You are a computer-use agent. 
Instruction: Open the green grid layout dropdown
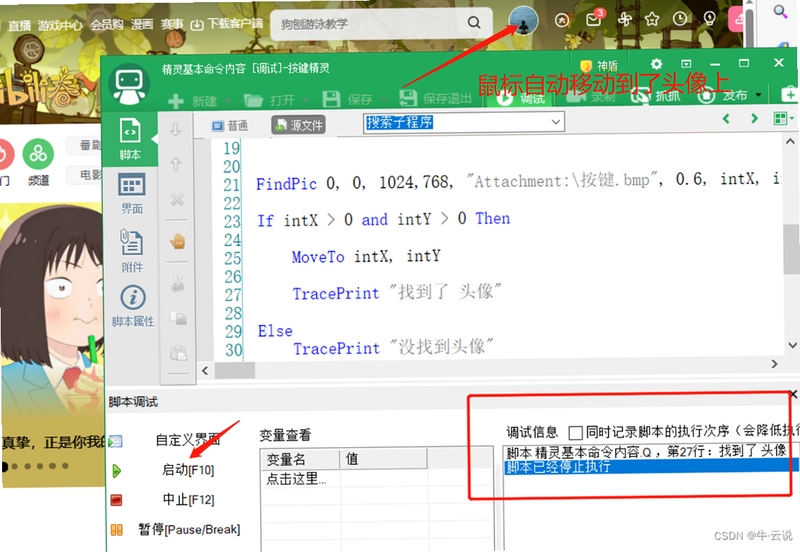pyautogui.click(x=784, y=118)
